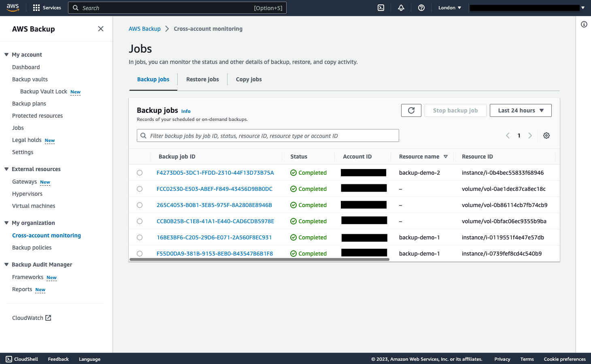This screenshot has width=591, height=364.
Task: Focus the Filter backup jobs search field
Action: pos(268,135)
